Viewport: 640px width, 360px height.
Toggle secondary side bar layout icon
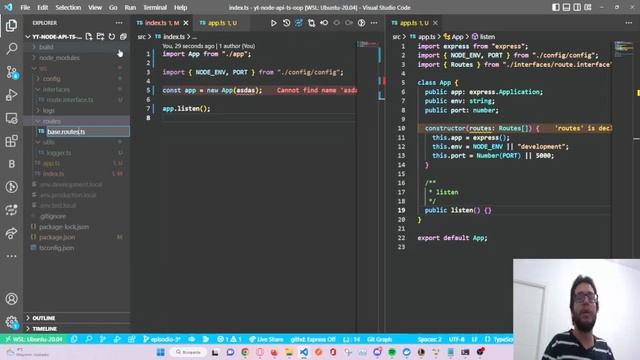pos(577,7)
